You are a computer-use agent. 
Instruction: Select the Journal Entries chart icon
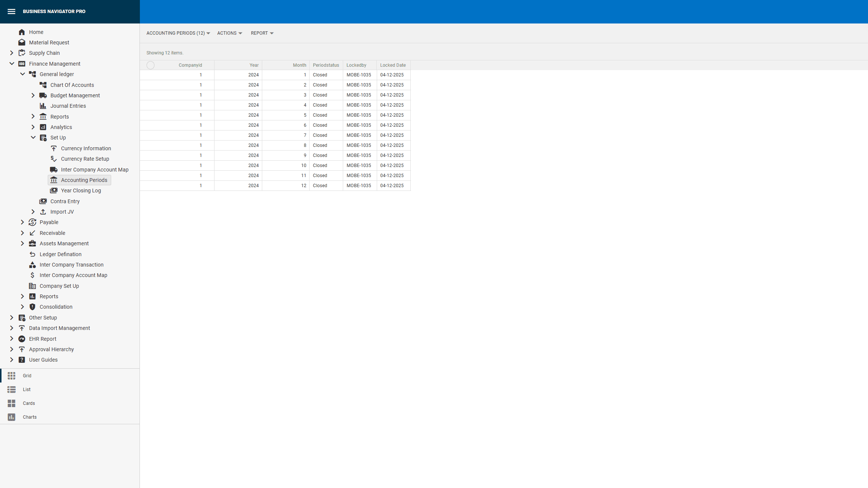tap(43, 106)
